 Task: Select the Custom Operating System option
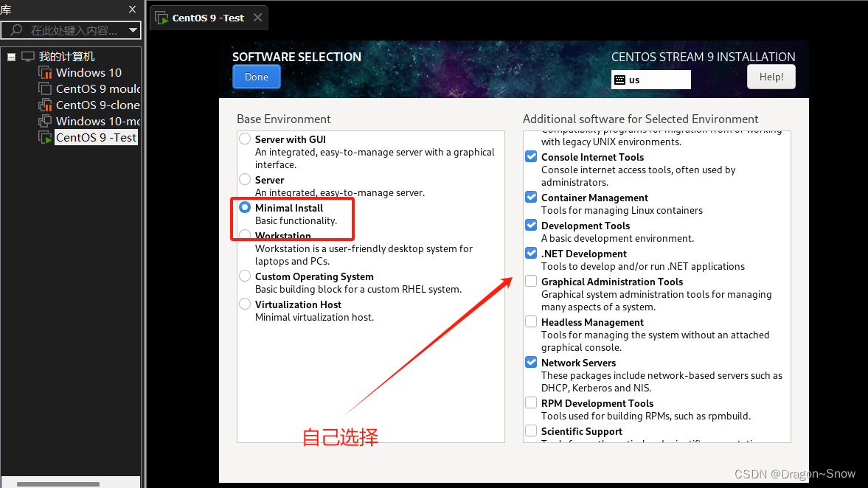(x=245, y=276)
